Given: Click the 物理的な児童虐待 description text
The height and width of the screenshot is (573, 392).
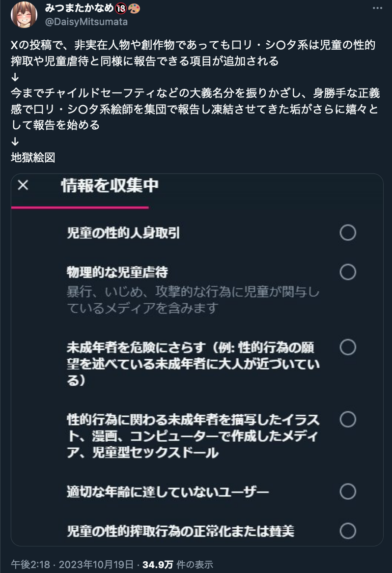Looking at the screenshot, I should [193, 300].
